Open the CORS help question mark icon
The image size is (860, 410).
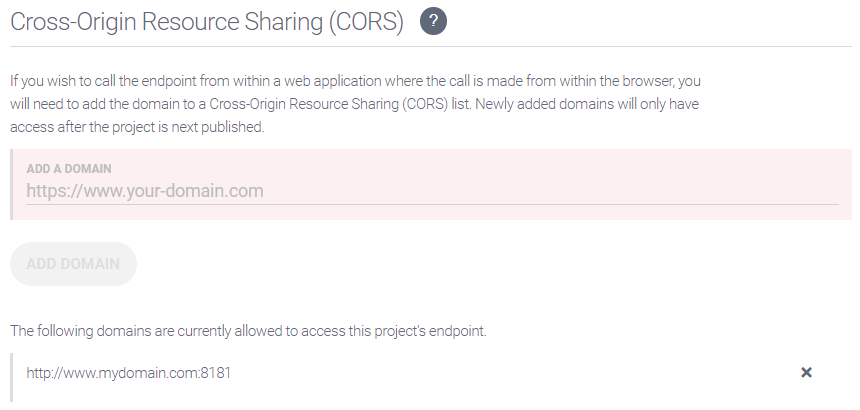433,21
